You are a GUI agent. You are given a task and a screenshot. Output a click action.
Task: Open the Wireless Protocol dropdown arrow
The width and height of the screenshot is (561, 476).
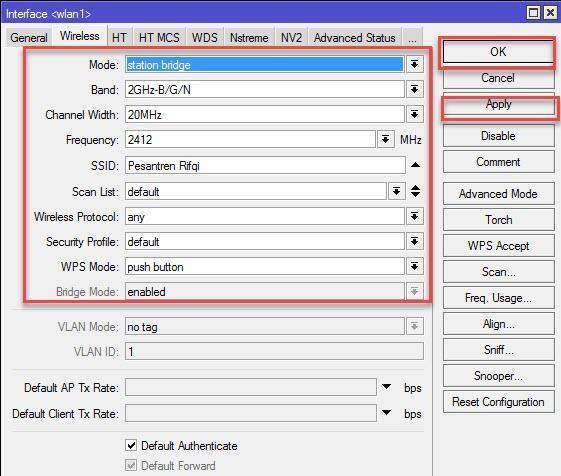pyautogui.click(x=414, y=217)
